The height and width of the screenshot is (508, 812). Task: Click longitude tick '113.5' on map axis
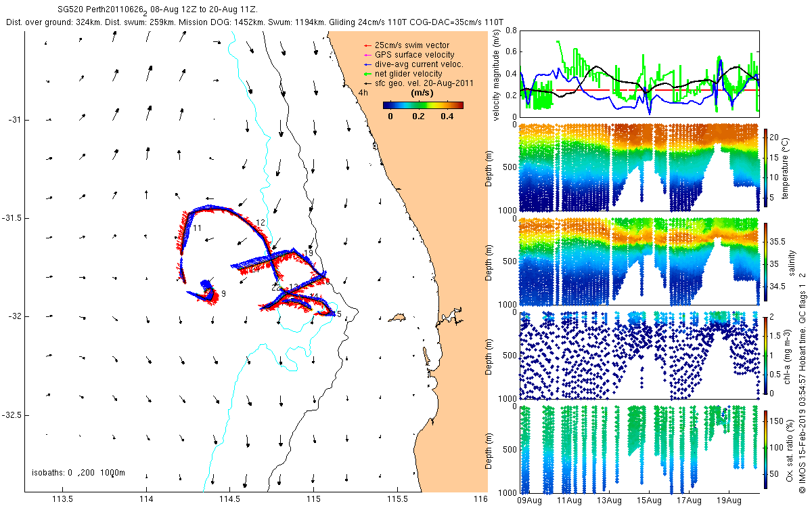pyautogui.click(x=62, y=500)
